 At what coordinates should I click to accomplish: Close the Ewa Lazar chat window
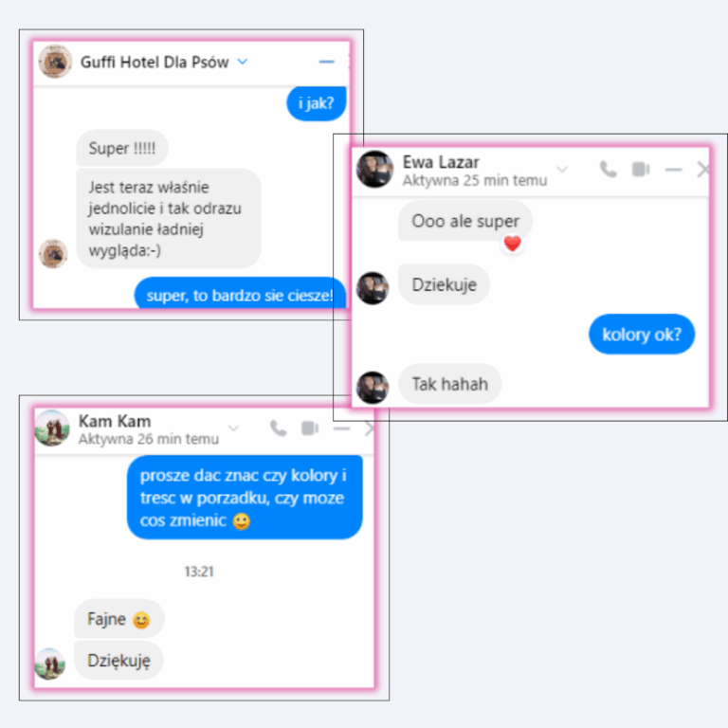click(704, 170)
